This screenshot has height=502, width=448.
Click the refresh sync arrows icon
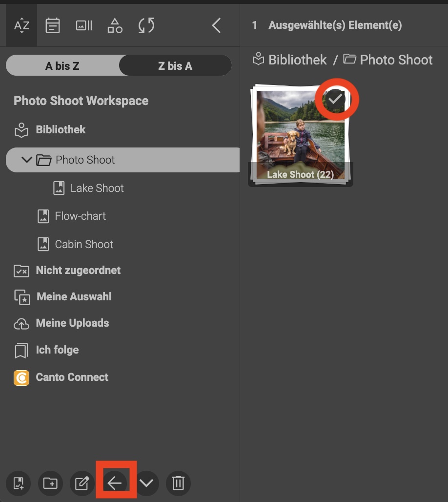[x=146, y=26]
